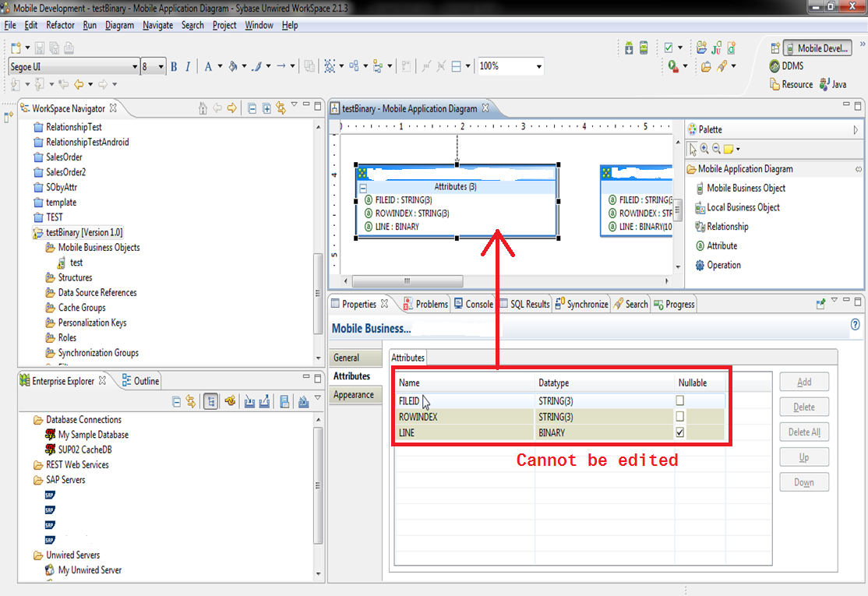Open the font size dropdown showing 8

(161, 67)
